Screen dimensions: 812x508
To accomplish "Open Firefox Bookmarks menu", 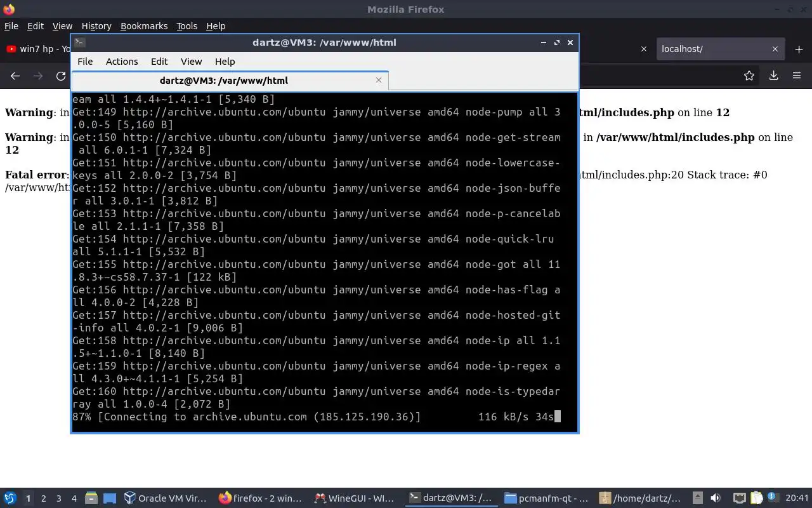I will (144, 26).
